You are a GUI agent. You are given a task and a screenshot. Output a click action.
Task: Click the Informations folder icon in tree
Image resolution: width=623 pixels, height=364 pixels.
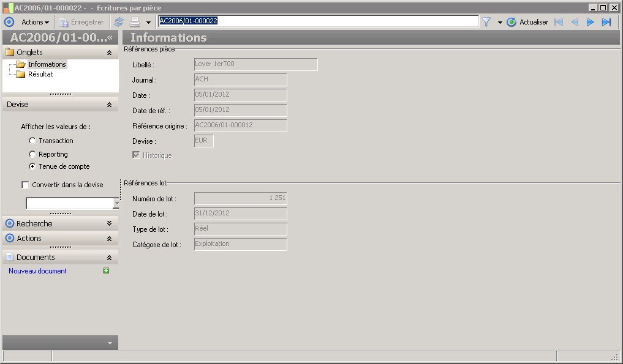tap(21, 64)
